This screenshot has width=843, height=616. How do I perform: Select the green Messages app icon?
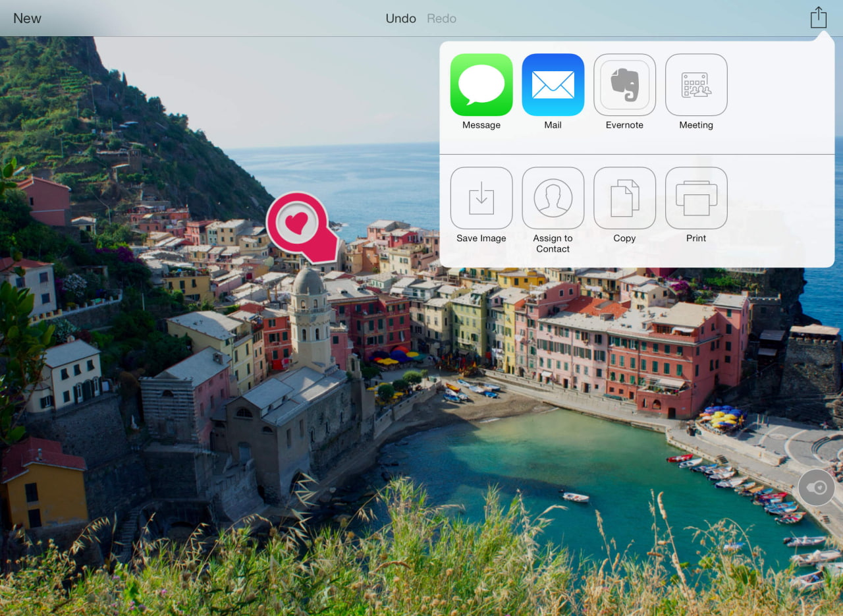480,84
